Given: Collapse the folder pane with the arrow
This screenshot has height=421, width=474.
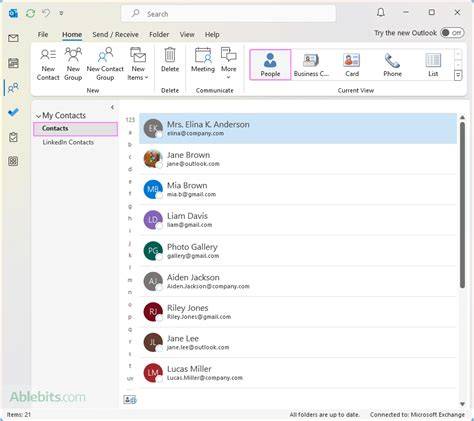Looking at the screenshot, I should [x=112, y=107].
